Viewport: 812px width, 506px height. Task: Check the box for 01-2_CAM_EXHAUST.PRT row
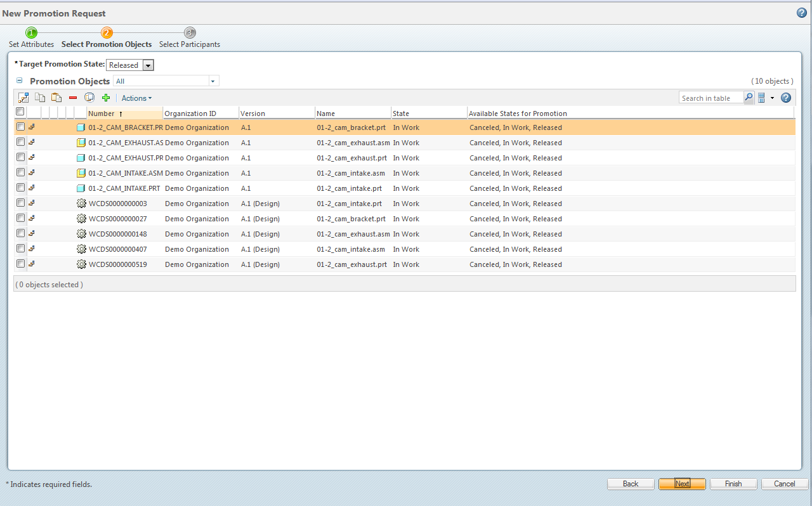(x=21, y=157)
